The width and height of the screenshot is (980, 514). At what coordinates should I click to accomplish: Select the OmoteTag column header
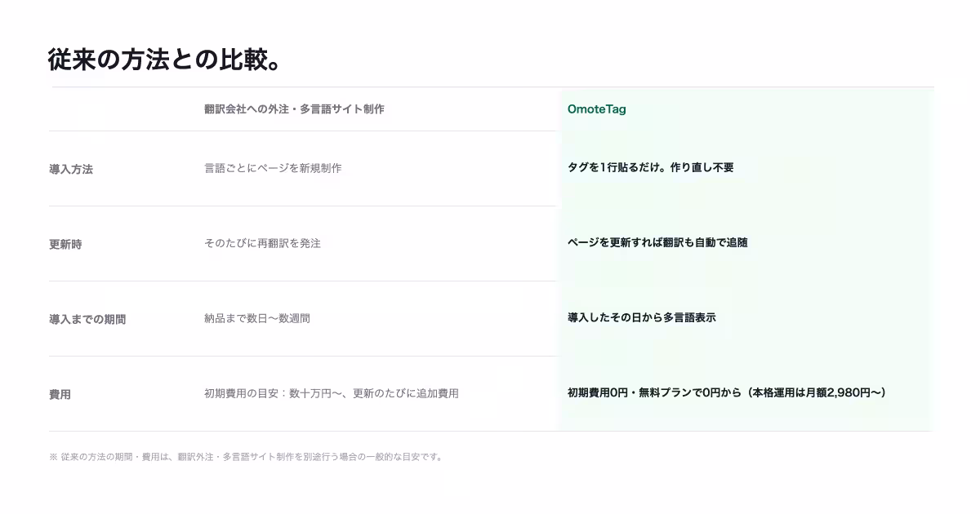pyautogui.click(x=597, y=109)
